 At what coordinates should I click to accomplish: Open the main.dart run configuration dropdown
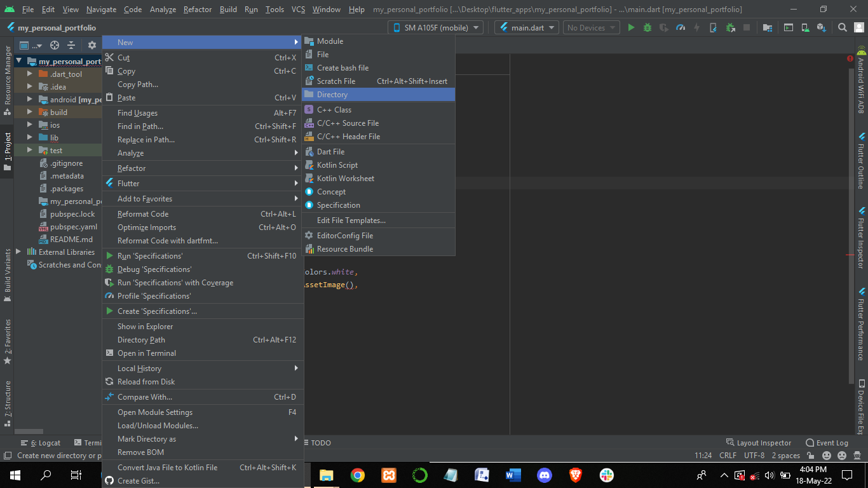527,27
